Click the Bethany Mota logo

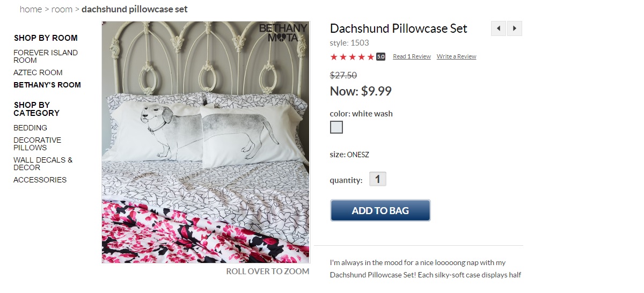coord(283,33)
